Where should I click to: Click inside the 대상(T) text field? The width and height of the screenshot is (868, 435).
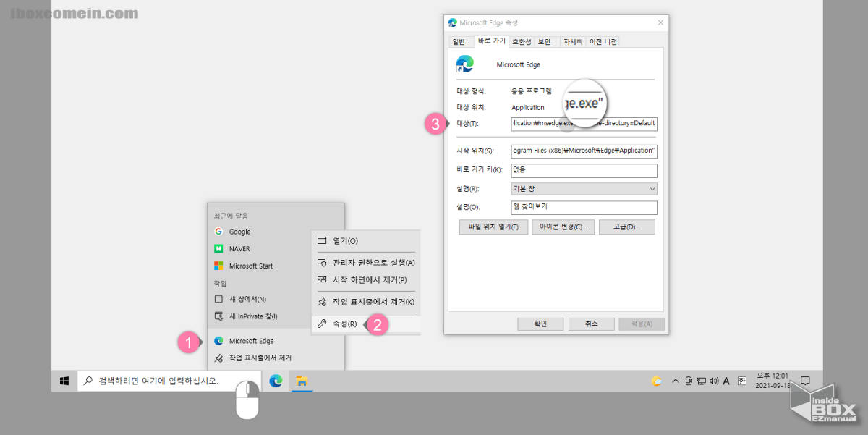tap(584, 124)
